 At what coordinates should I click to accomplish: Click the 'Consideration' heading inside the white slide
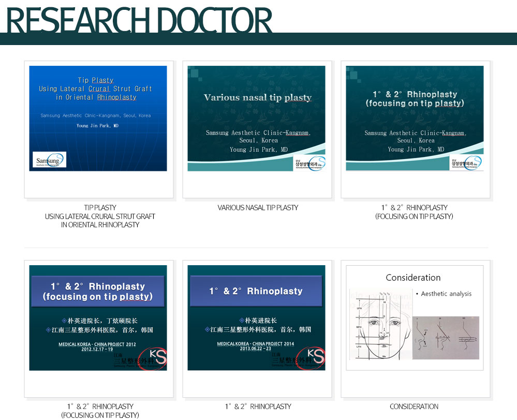[x=413, y=278]
